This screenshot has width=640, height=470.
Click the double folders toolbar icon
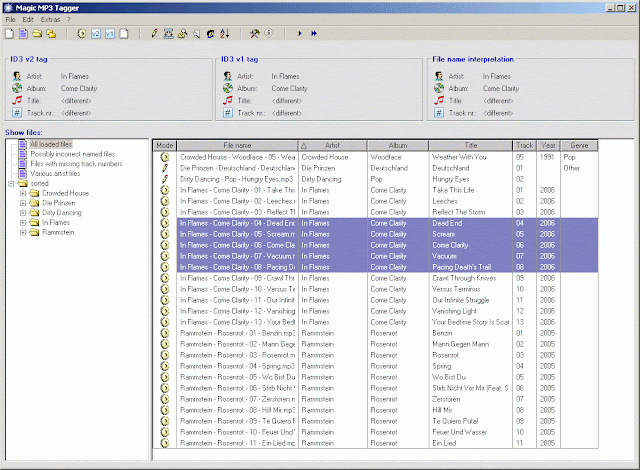(x=51, y=33)
